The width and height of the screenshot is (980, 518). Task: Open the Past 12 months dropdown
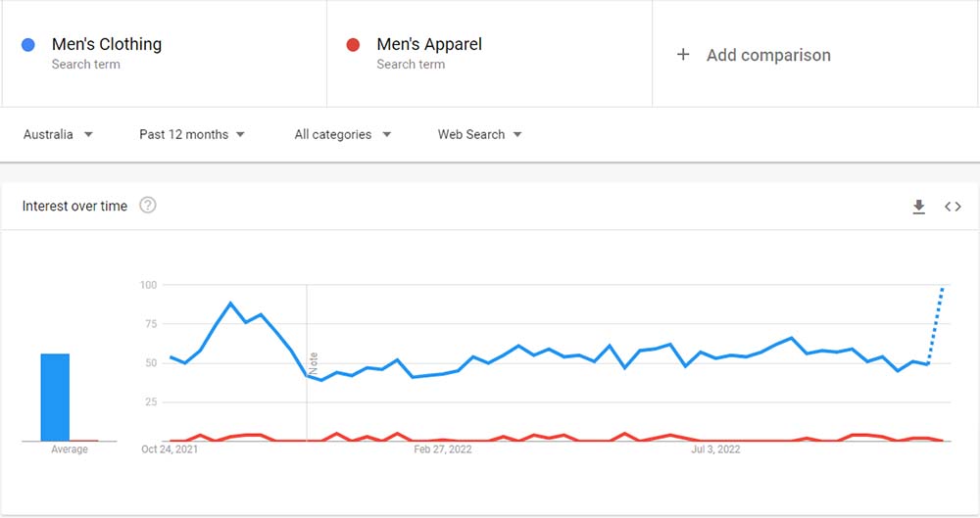tap(192, 134)
